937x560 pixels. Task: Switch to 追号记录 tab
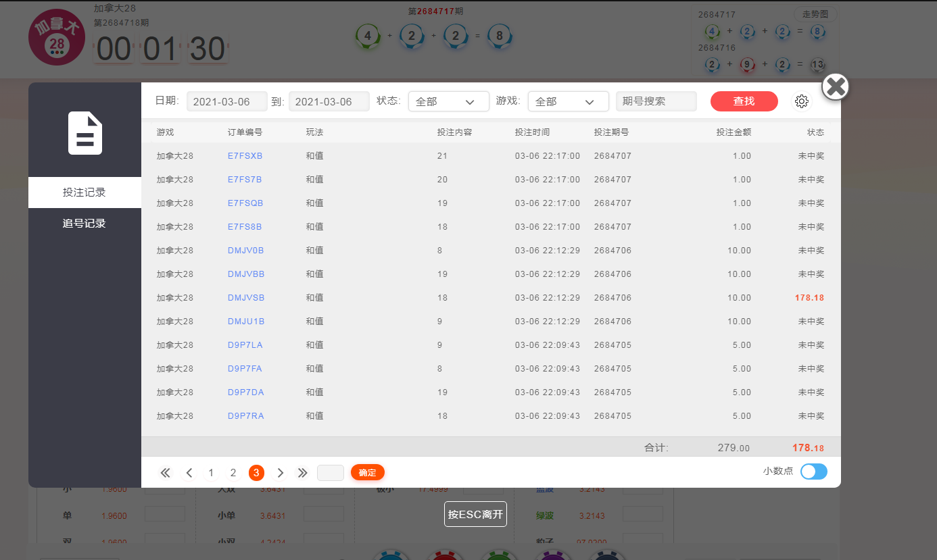[85, 224]
